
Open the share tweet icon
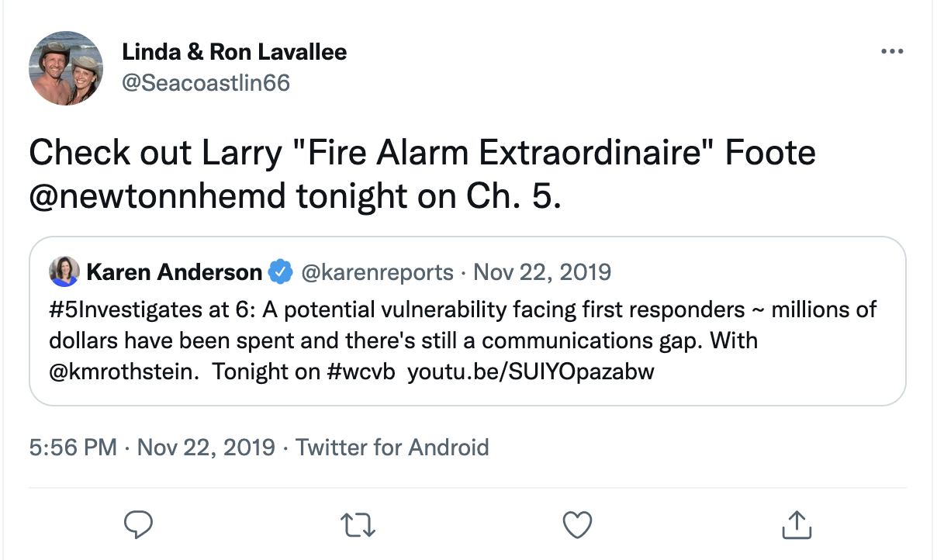(x=795, y=525)
